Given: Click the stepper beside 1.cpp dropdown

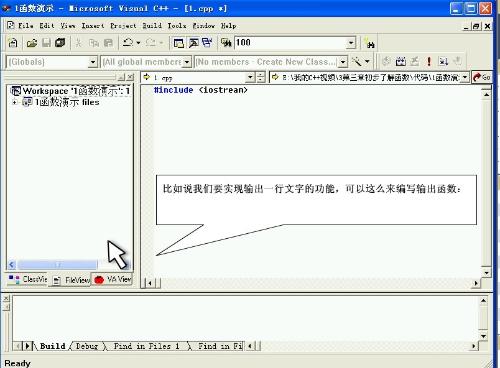Looking at the screenshot, I should click(260, 78).
